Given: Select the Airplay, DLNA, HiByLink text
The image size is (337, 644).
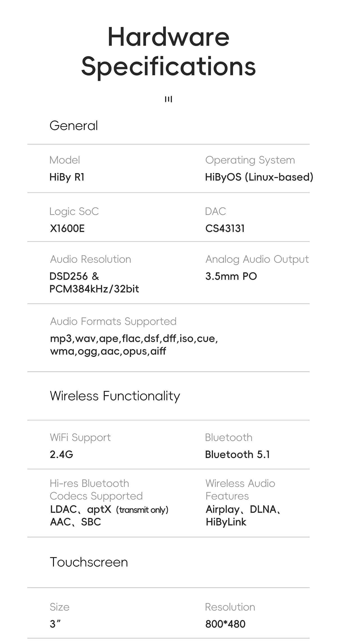Looking at the screenshot, I should [x=243, y=516].
